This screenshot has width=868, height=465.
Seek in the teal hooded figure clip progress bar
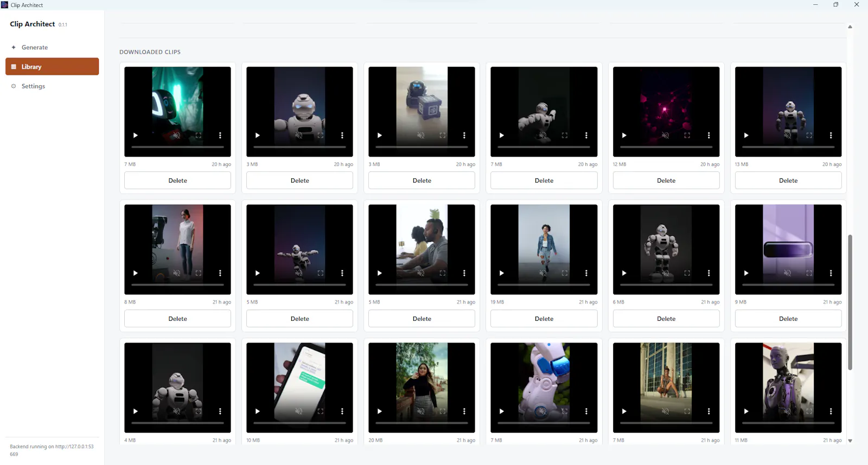pos(177,147)
